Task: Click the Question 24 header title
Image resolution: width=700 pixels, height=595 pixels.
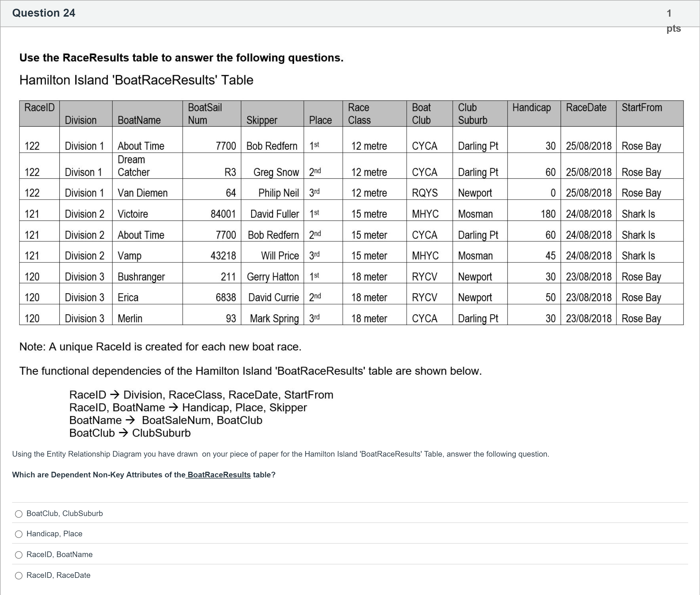Action: [44, 13]
